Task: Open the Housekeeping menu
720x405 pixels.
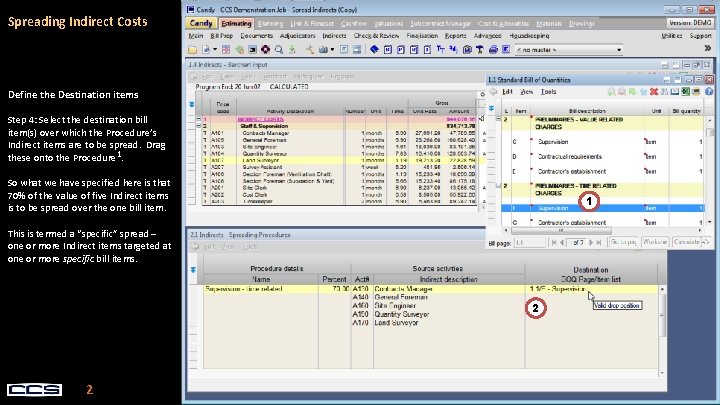Action: pyautogui.click(x=529, y=36)
